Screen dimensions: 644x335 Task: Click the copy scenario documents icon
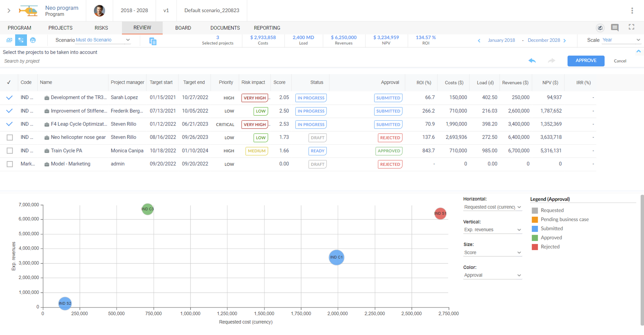coord(153,41)
